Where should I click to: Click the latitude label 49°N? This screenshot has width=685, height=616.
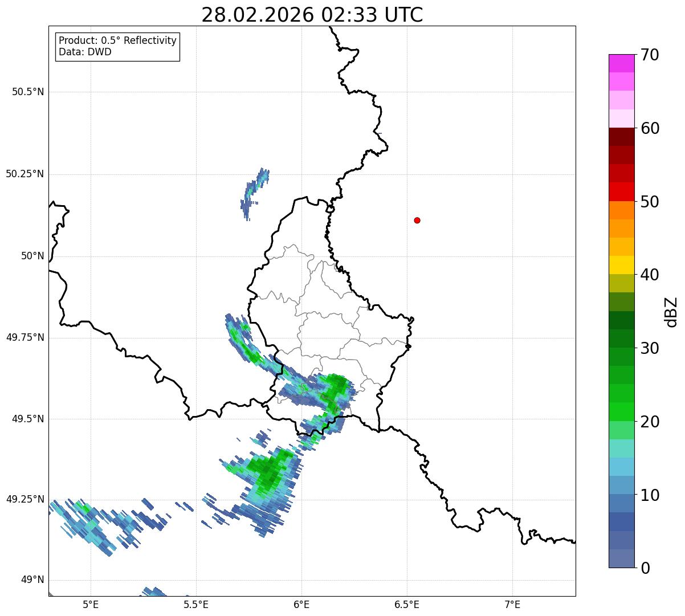pyautogui.click(x=32, y=580)
